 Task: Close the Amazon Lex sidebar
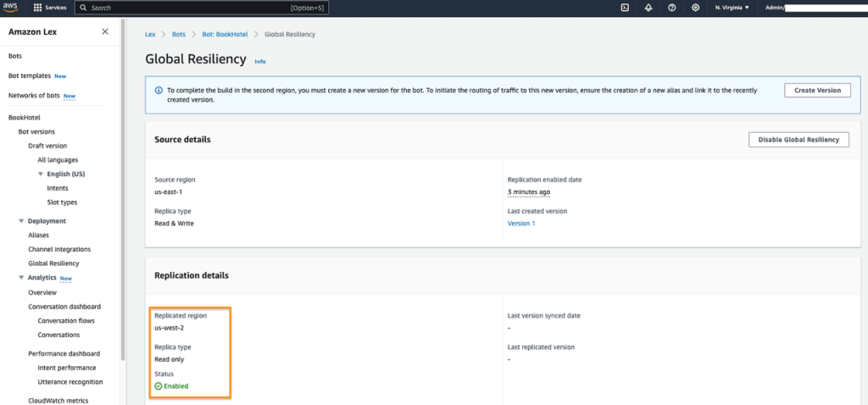click(105, 31)
